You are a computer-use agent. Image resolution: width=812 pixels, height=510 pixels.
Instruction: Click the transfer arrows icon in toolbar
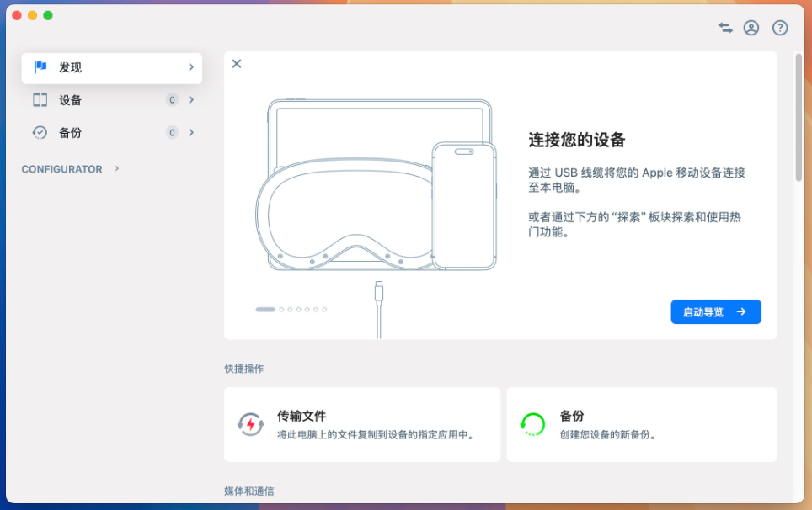click(x=725, y=28)
